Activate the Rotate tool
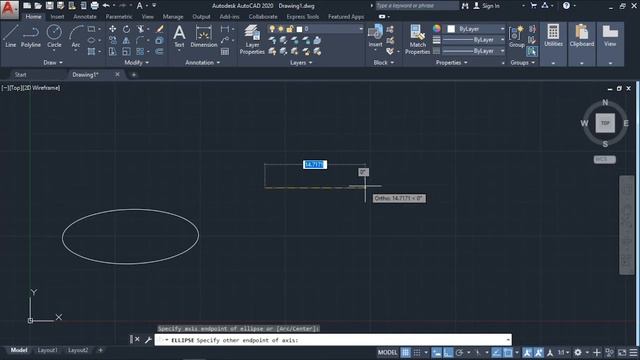This screenshot has width=640, height=360. coord(127,29)
